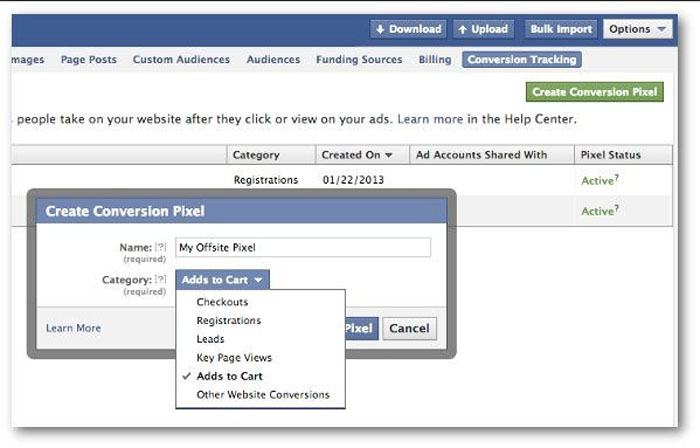Open the Billing tab

[x=435, y=60]
